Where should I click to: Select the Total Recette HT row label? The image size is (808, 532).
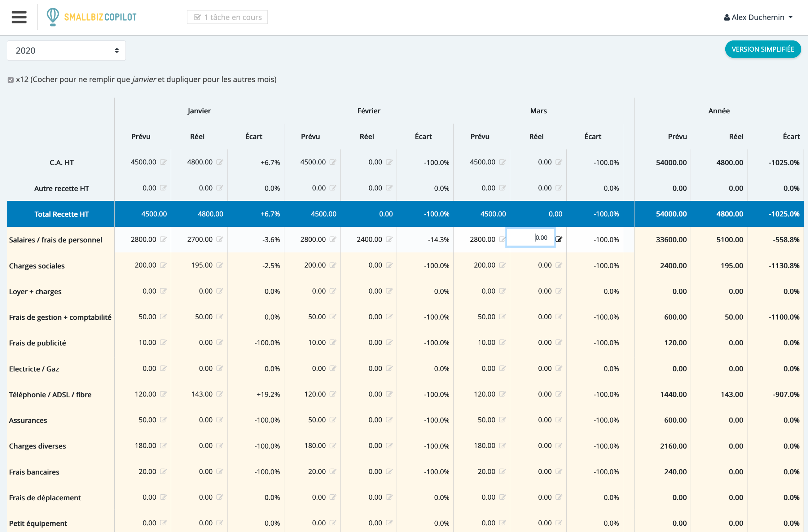point(61,214)
